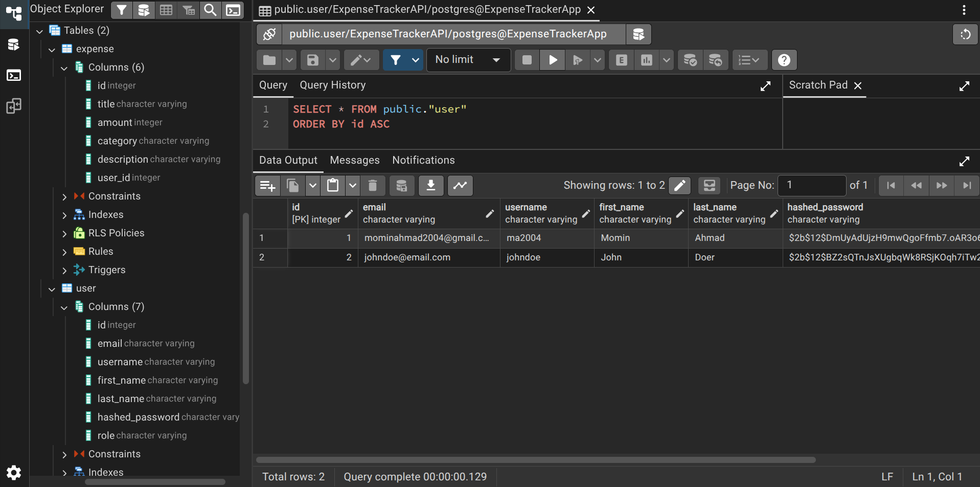Switch to the Notifications tab
Viewport: 980px width, 487px height.
point(423,160)
